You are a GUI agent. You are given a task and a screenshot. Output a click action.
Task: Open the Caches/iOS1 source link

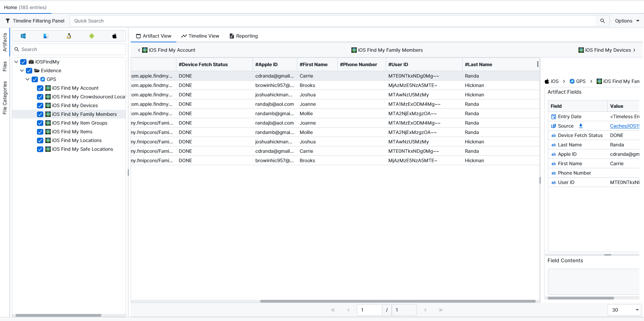click(x=625, y=126)
